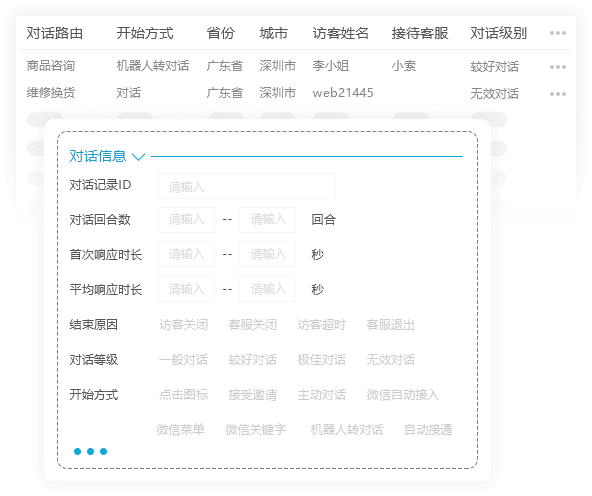Select 访客关闭 as end reason
This screenshot has width=592, height=496.
point(183,325)
